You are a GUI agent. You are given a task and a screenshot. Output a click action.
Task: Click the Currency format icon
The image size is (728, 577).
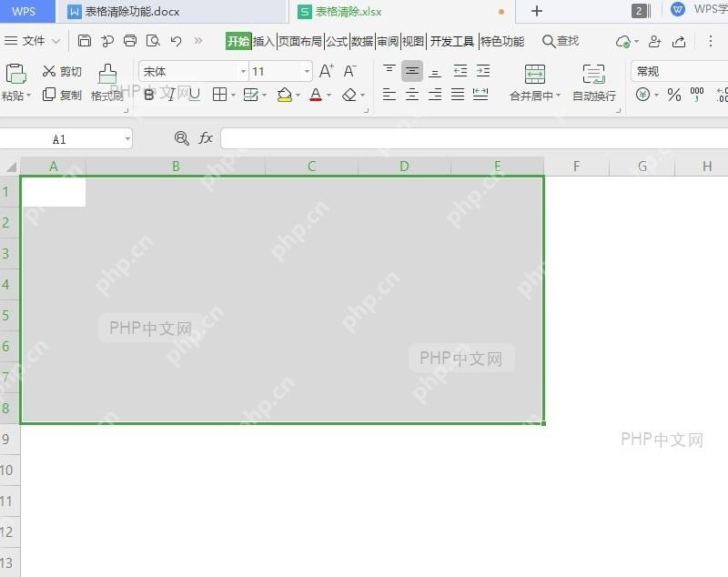tap(642, 95)
